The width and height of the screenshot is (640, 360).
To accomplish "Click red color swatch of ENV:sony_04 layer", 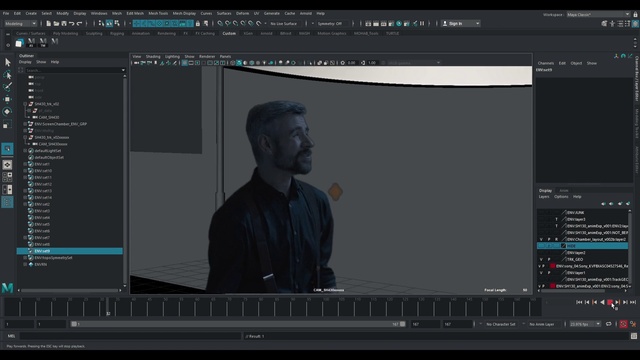I will [553, 266].
